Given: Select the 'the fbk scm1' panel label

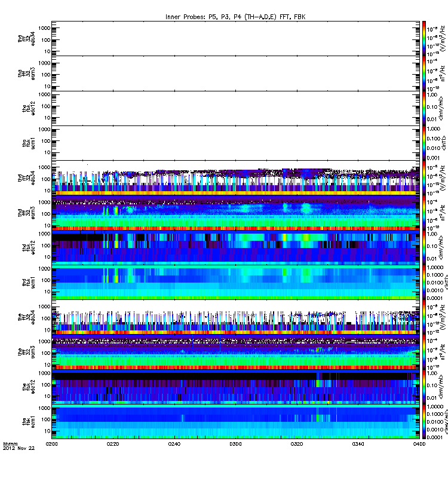Looking at the screenshot, I should point(29,421).
